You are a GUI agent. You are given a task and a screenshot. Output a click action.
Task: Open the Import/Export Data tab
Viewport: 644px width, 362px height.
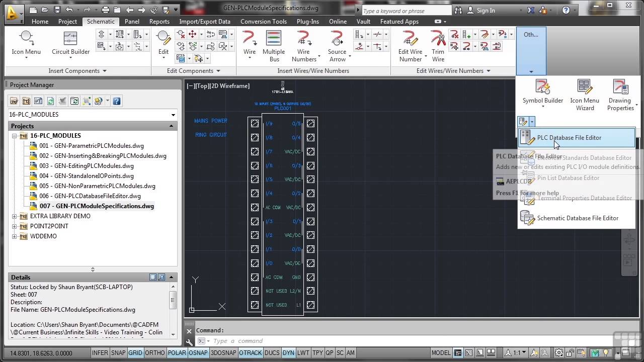point(205,22)
